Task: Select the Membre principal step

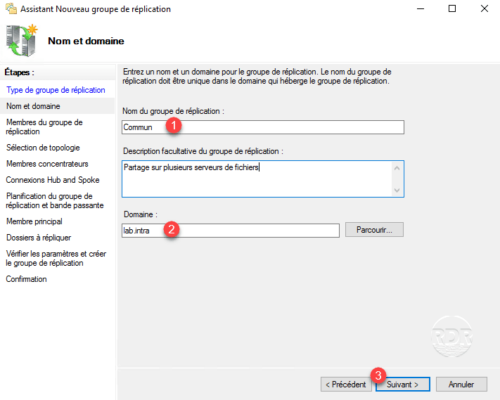Action: pos(34,221)
